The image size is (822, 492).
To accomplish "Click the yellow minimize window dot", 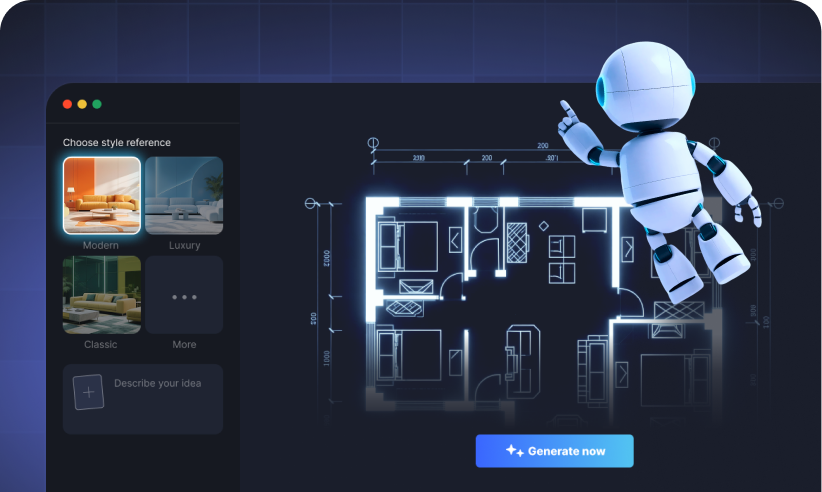I will click(82, 104).
